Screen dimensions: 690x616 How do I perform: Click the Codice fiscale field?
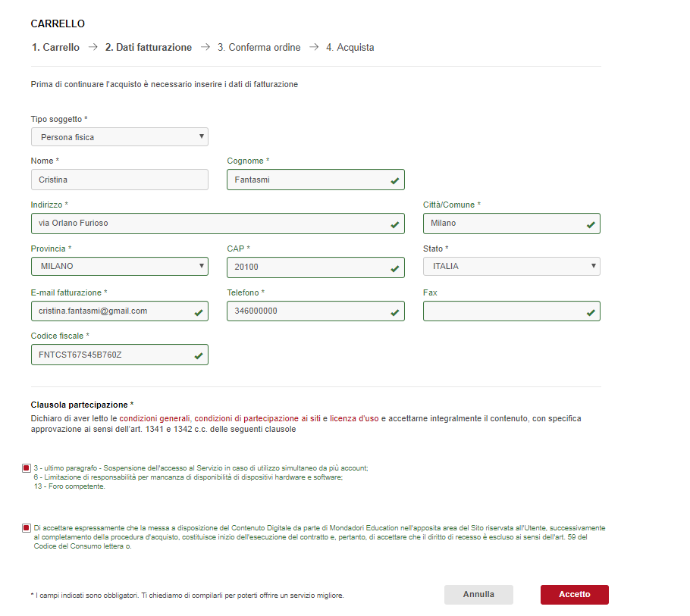(x=120, y=355)
